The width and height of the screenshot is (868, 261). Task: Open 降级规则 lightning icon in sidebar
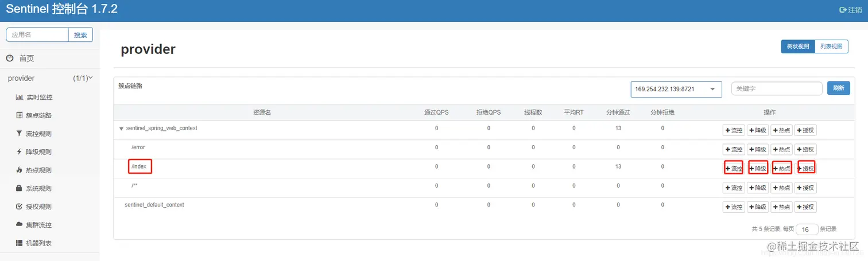pos(20,152)
